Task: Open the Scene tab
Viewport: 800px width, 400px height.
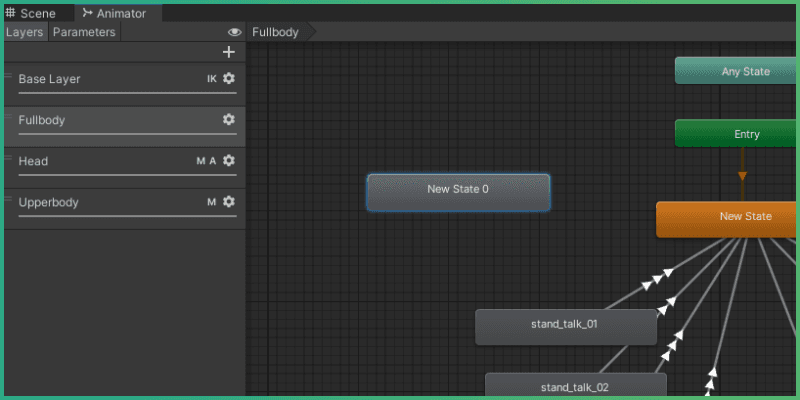Action: coord(37,14)
